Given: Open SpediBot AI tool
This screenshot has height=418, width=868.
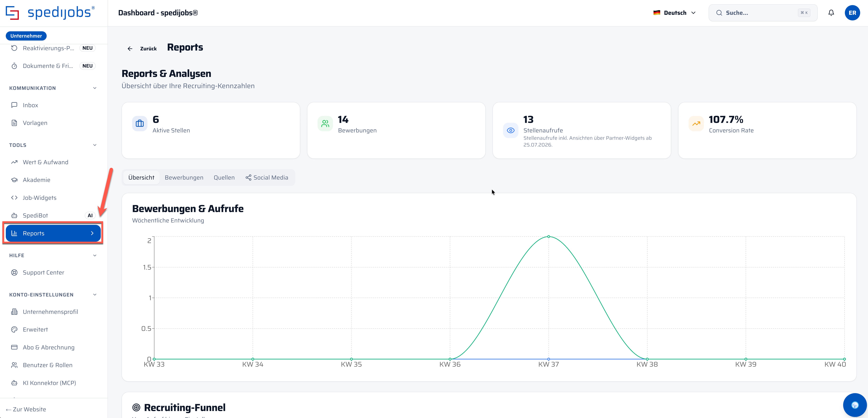Looking at the screenshot, I should (53, 216).
